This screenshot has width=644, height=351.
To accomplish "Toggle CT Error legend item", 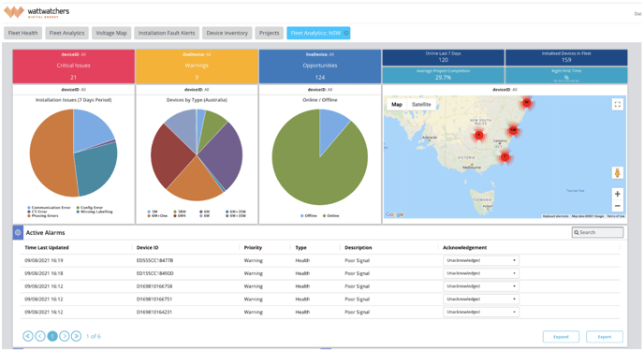I will (37, 212).
